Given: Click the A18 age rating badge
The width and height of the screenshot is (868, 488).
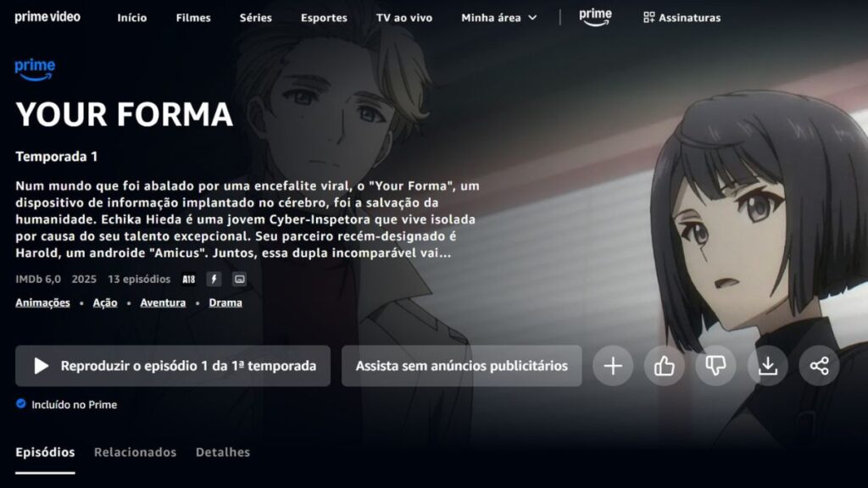Looking at the screenshot, I should (189, 280).
